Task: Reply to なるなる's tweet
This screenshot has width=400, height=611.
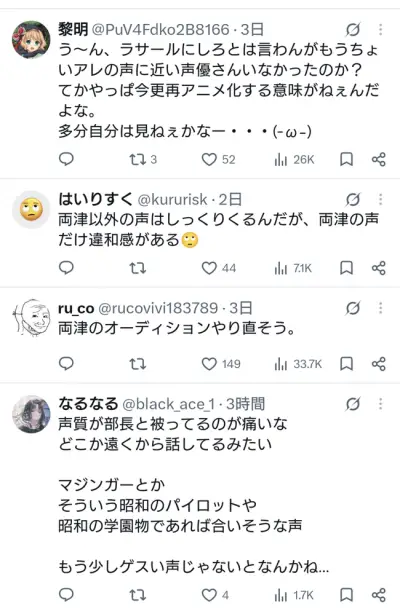Action: 66,595
